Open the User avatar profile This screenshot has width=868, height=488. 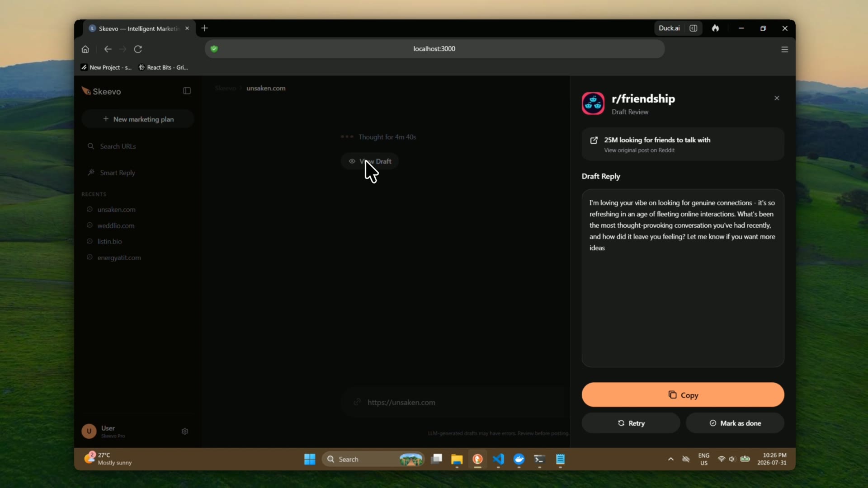click(89, 431)
